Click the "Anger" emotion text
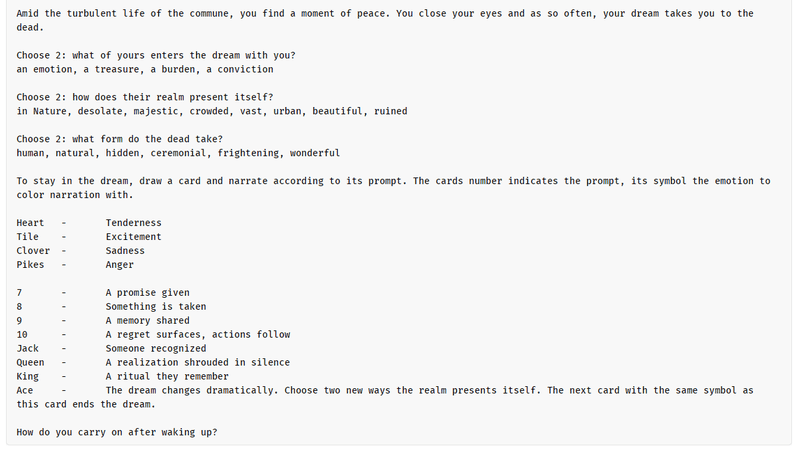Viewport: 800px width, 450px height. point(119,265)
